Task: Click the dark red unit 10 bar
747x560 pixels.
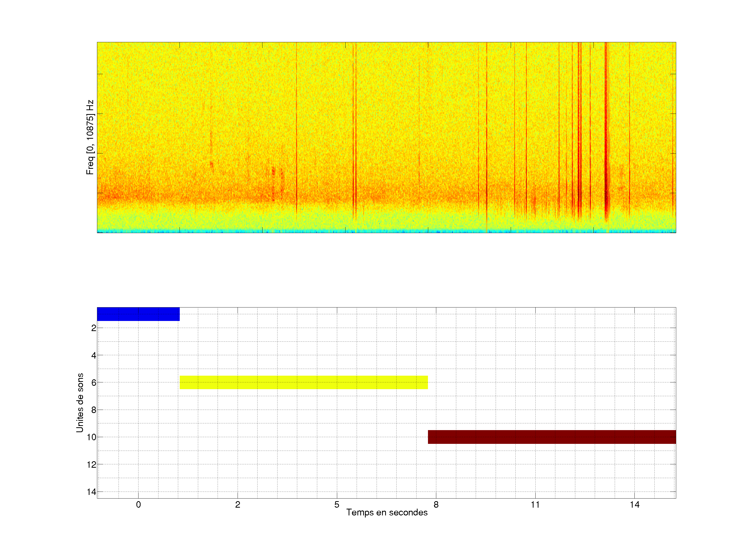Action: 552,437
